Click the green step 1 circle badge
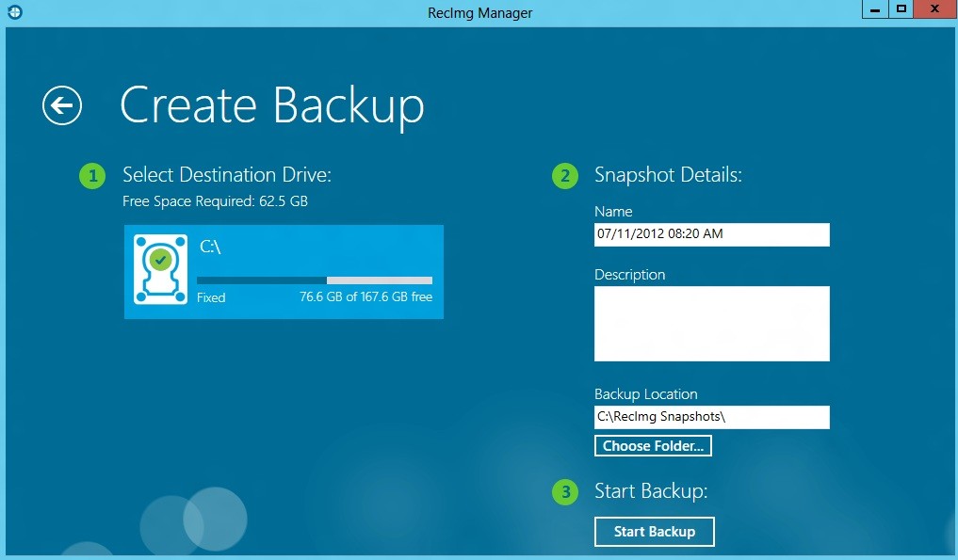The width and height of the screenshot is (958, 560). pos(92,176)
